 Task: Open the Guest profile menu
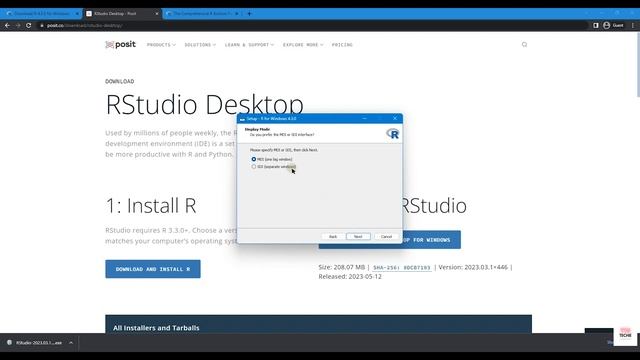click(613, 25)
